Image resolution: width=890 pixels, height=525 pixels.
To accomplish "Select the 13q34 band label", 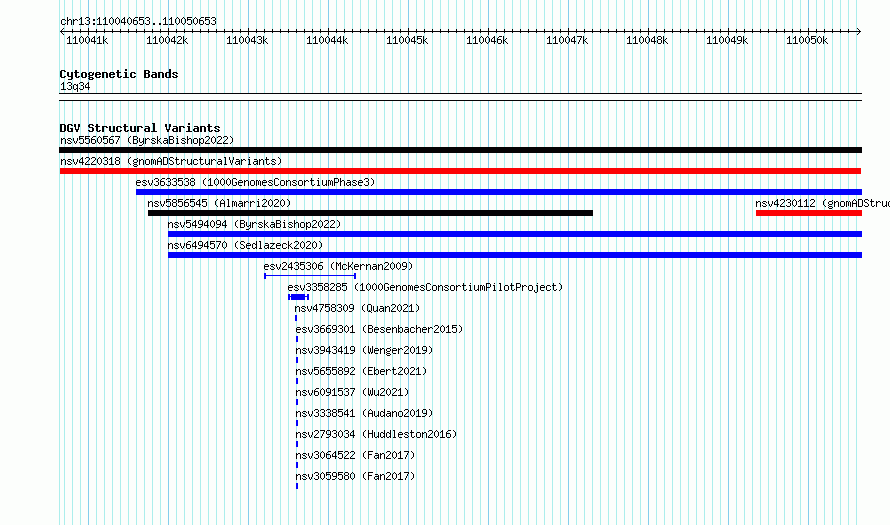I will [75, 86].
